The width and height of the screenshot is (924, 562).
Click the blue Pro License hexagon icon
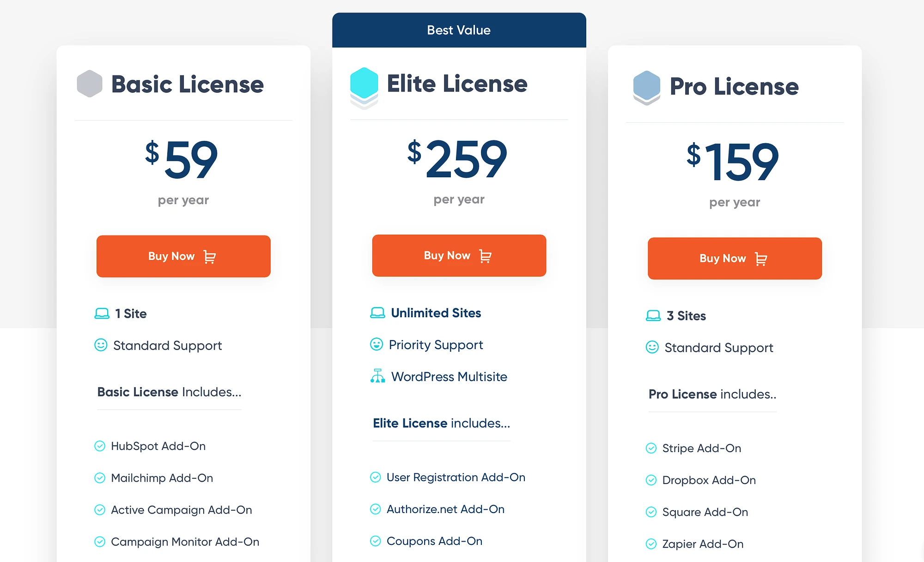647,88
